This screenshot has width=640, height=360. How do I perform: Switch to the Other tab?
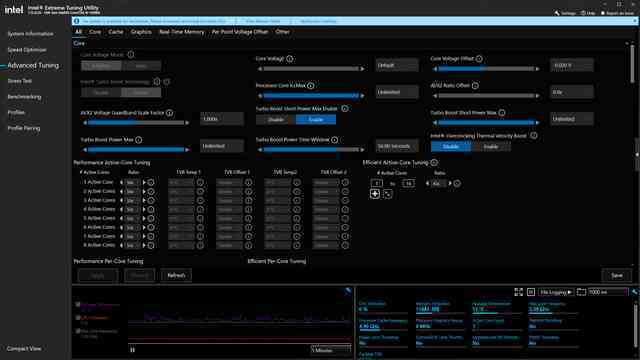[282, 32]
